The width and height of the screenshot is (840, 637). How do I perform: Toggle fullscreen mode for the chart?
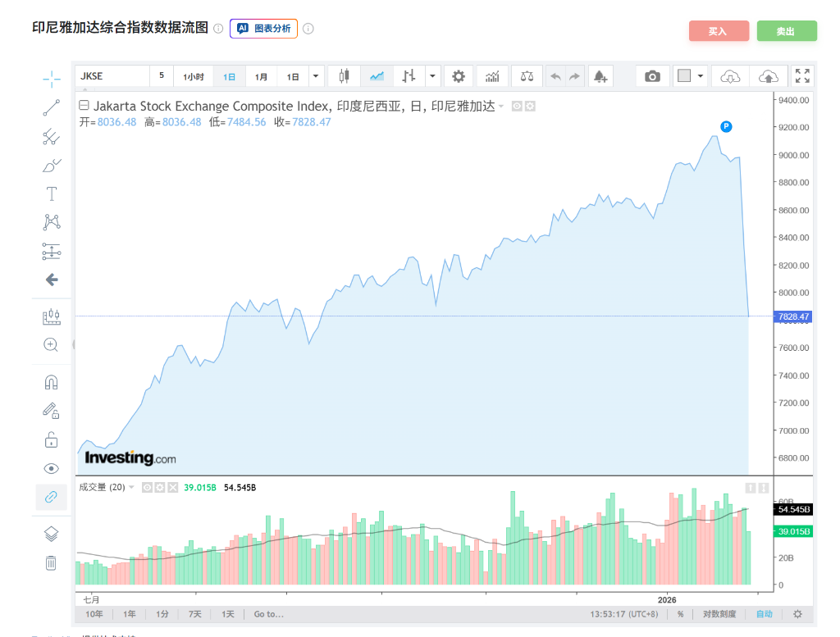point(802,76)
